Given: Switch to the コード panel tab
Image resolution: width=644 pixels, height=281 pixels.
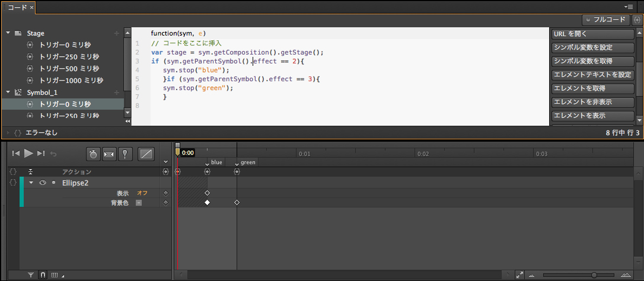Looking at the screenshot, I should [x=18, y=7].
